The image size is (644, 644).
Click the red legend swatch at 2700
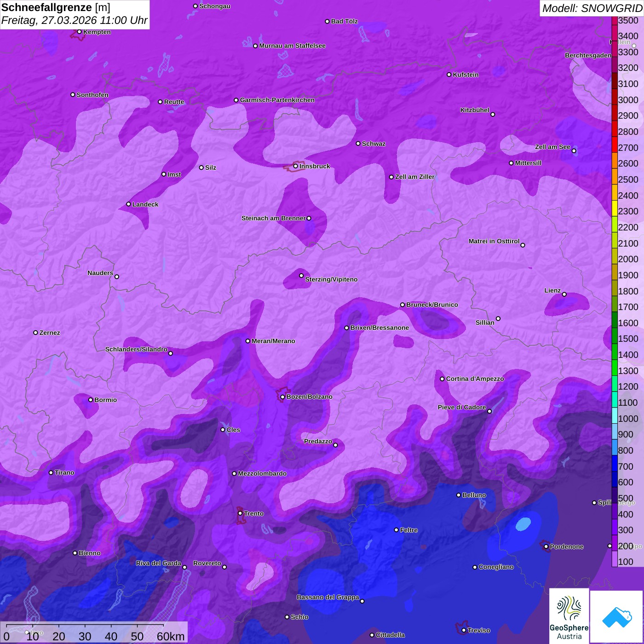(x=615, y=144)
